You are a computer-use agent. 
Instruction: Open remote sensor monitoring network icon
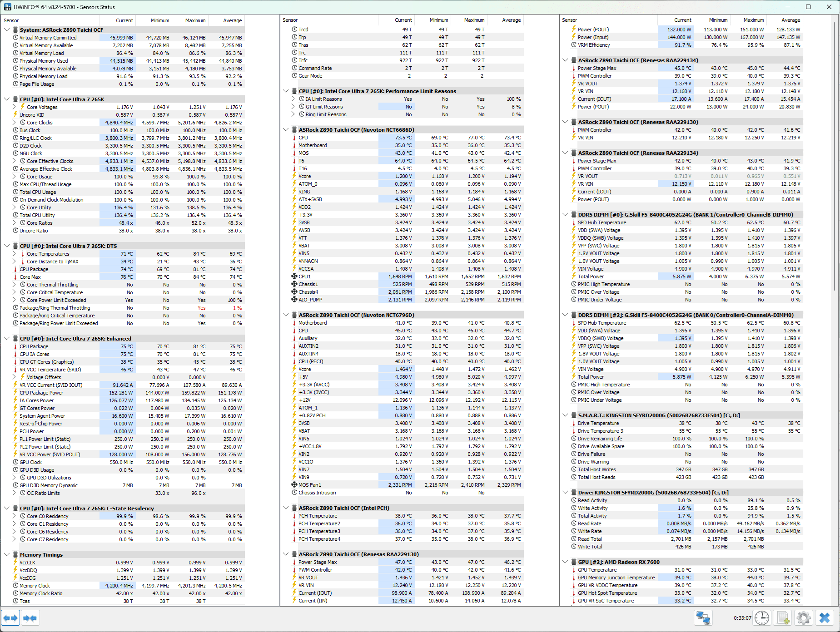coord(703,618)
